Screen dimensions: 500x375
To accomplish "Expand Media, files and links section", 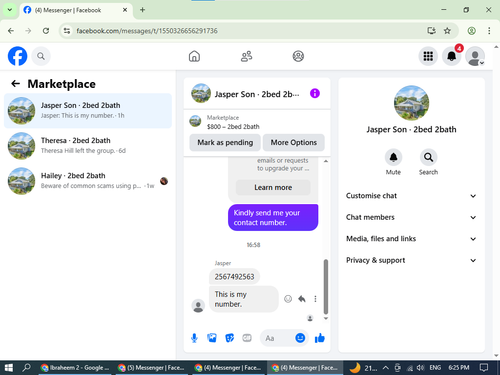I will point(411,239).
